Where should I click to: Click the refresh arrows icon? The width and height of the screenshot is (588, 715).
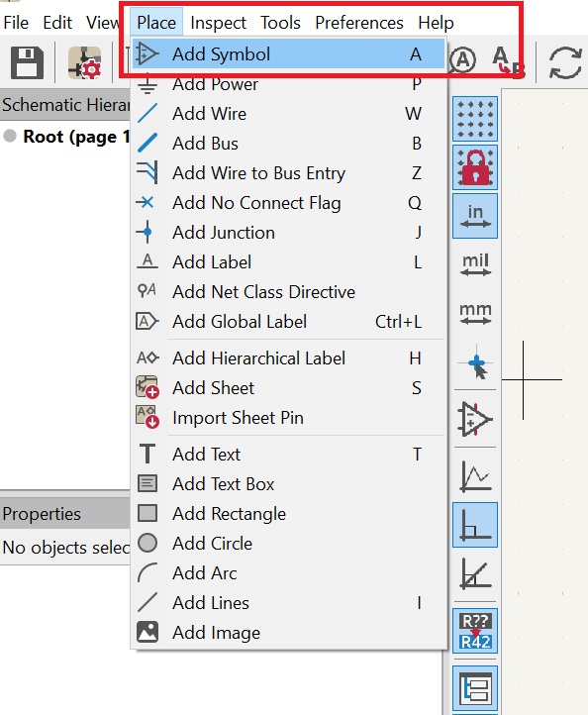[565, 63]
